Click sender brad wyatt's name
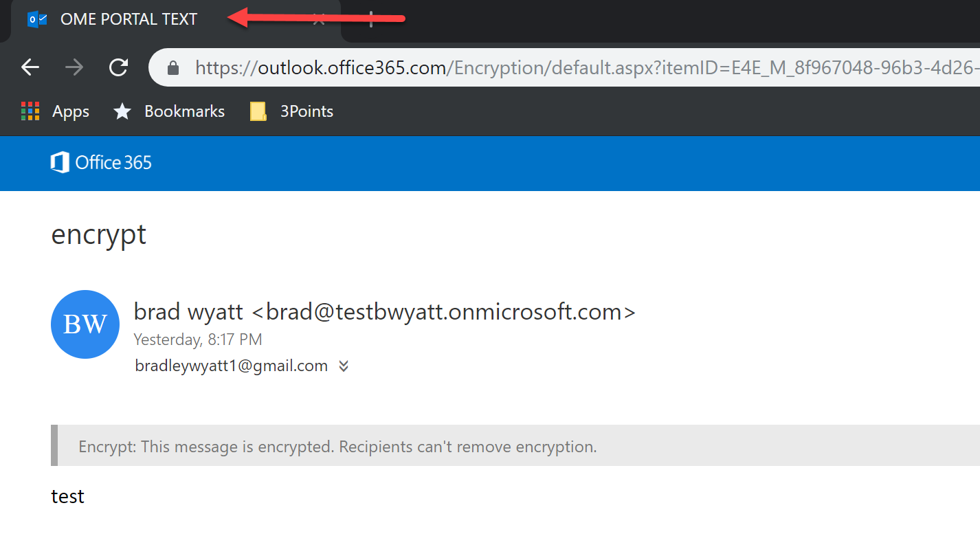This screenshot has height=534, width=980. coord(188,312)
